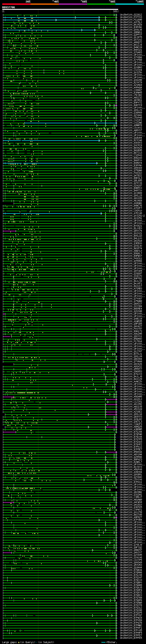146x644 pixels.
Task: Open the UniRef100_A0NYD4 hit
Action: coord(131,472)
